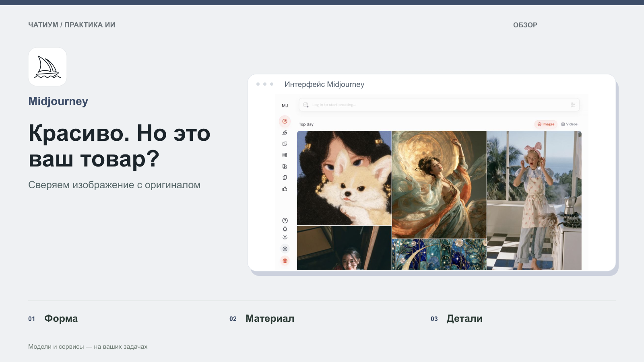Open the dancing woman with moon image
Screen dimensions: 644x362
point(439,185)
